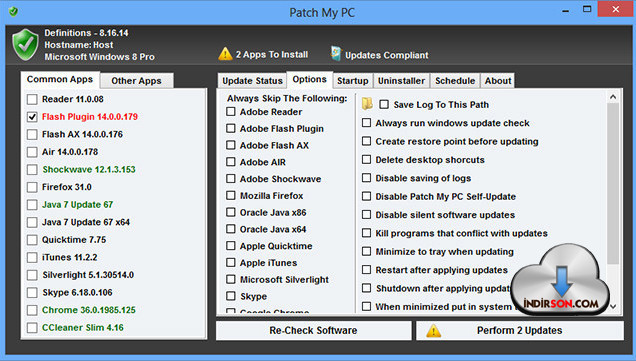Tick Mozilla Firefox skip checkbox
The width and height of the screenshot is (636, 361).
click(x=231, y=196)
